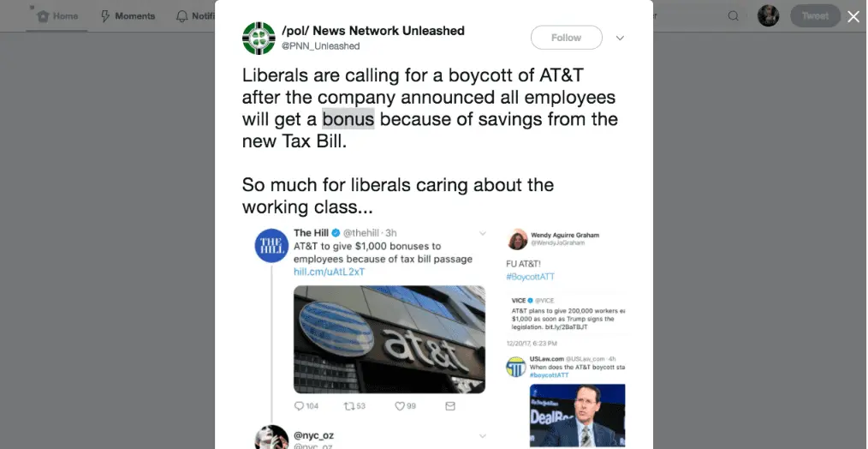Viewport: 868px width, 449px height.
Task: Click the #BoycottATT hashtag
Action: pyautogui.click(x=530, y=277)
